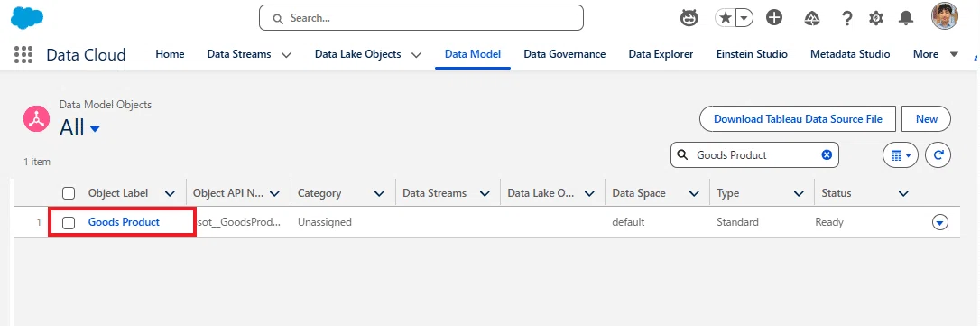980x326 pixels.
Task: Click the pink Data Model Objects icon
Action: point(36,118)
